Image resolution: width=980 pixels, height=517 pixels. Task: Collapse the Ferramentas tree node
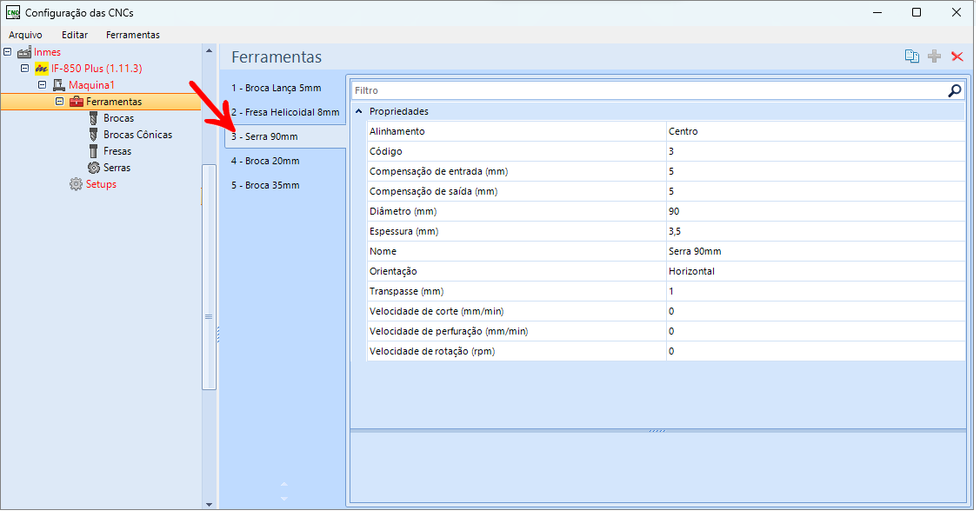click(x=59, y=101)
